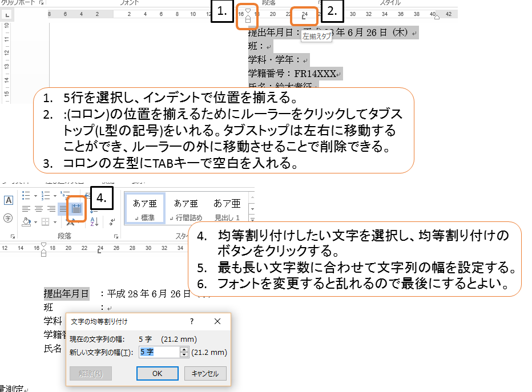
Task: Open the bullet list dropdown arrow
Action: click(x=36, y=195)
